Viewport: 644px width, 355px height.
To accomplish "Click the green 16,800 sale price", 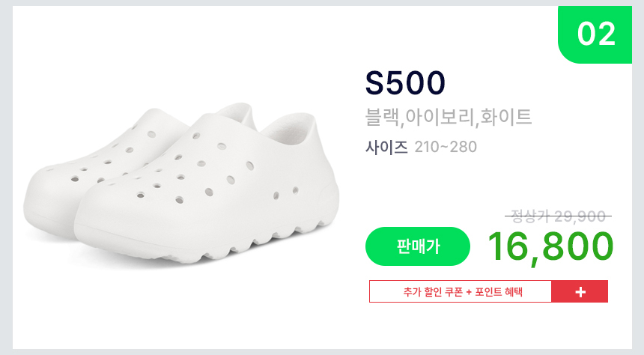I will (x=550, y=246).
